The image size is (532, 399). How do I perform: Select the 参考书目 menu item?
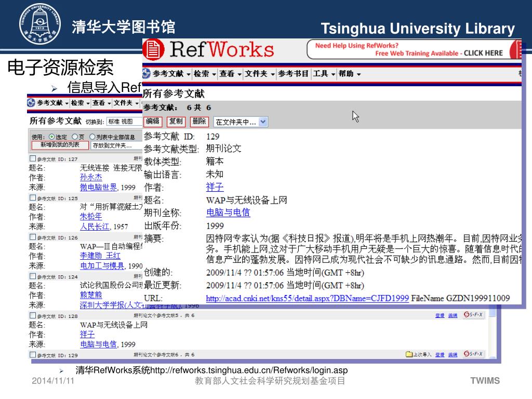294,74
